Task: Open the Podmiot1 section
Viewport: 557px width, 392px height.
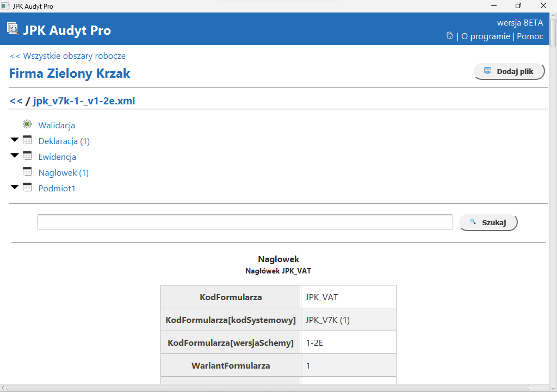Action: pyautogui.click(x=57, y=189)
